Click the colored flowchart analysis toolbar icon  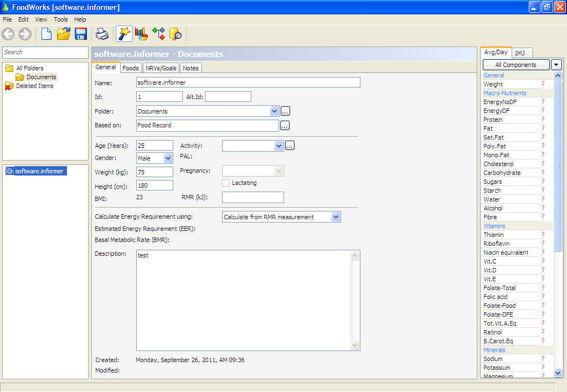click(159, 34)
